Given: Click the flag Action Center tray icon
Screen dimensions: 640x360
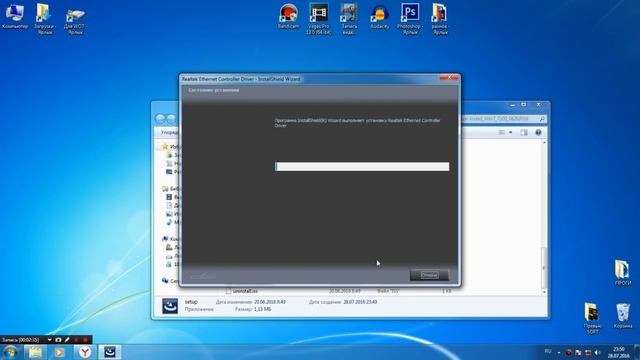Looking at the screenshot, I should click(578, 352).
